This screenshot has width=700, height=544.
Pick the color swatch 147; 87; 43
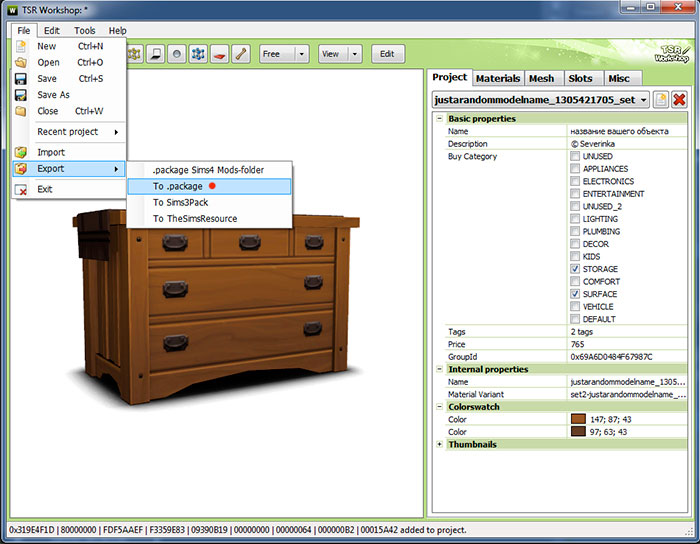tap(578, 419)
